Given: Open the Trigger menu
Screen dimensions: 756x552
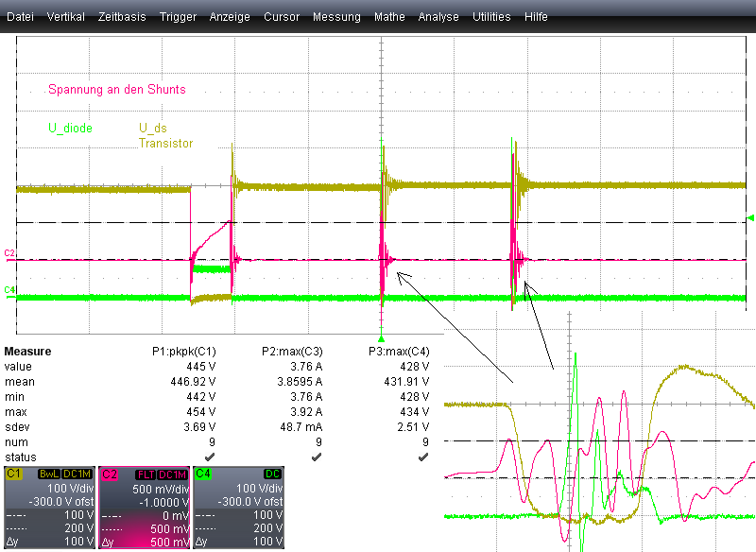Looking at the screenshot, I should click(178, 17).
